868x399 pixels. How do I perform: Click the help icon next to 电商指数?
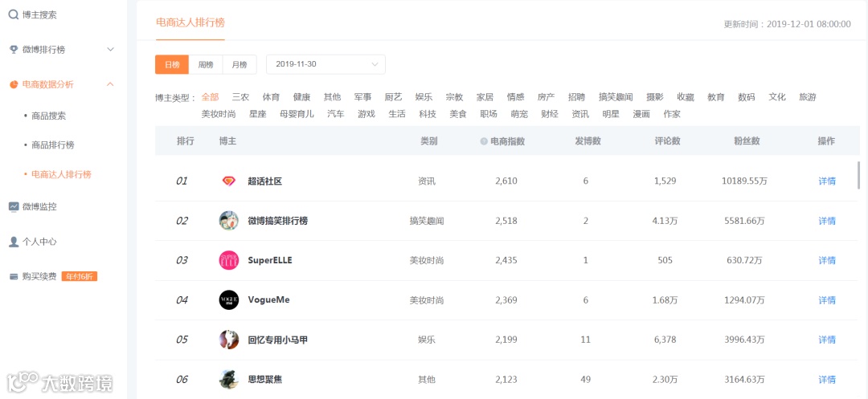coord(484,141)
